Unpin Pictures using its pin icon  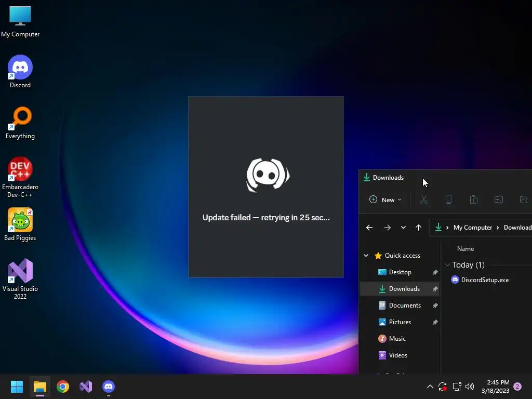click(x=435, y=322)
